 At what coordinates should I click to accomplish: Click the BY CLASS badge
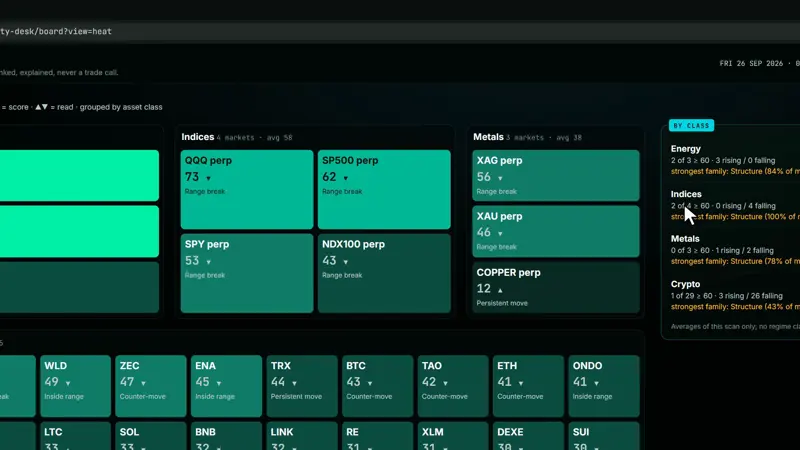pos(691,126)
